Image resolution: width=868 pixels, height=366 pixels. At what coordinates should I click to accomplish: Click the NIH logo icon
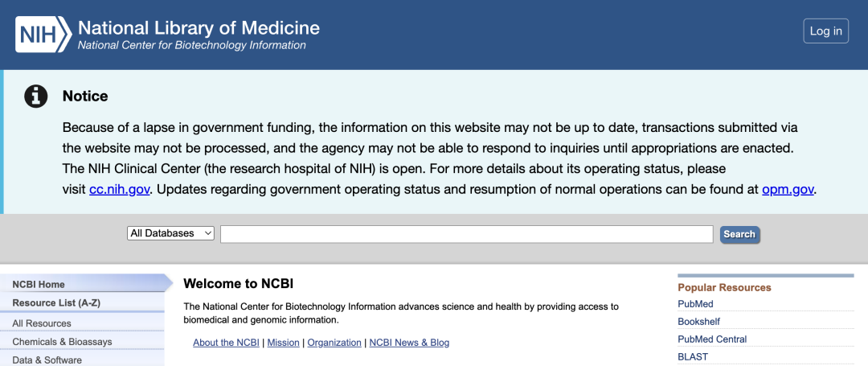tap(42, 34)
